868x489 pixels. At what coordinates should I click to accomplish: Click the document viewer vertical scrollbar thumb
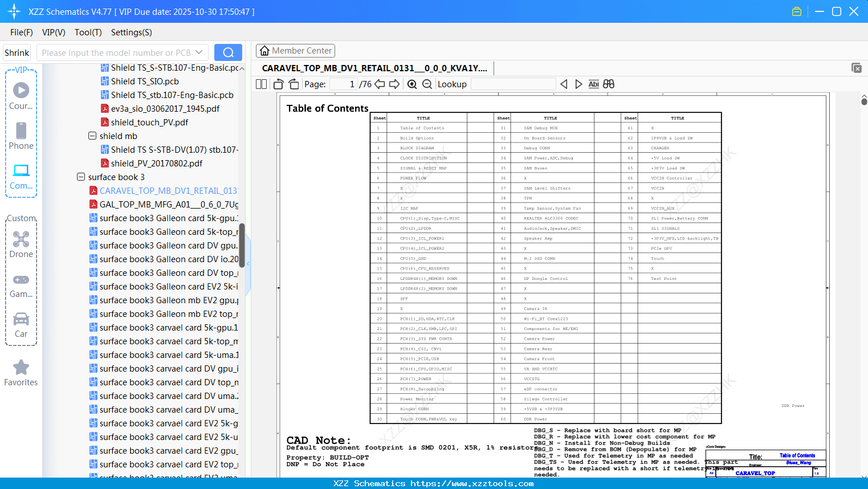(x=864, y=101)
